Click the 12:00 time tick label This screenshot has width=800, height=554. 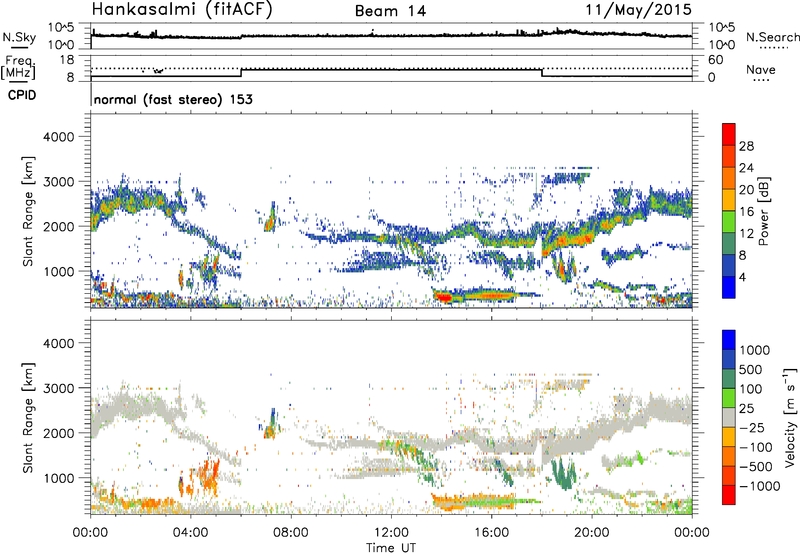pos(391,533)
